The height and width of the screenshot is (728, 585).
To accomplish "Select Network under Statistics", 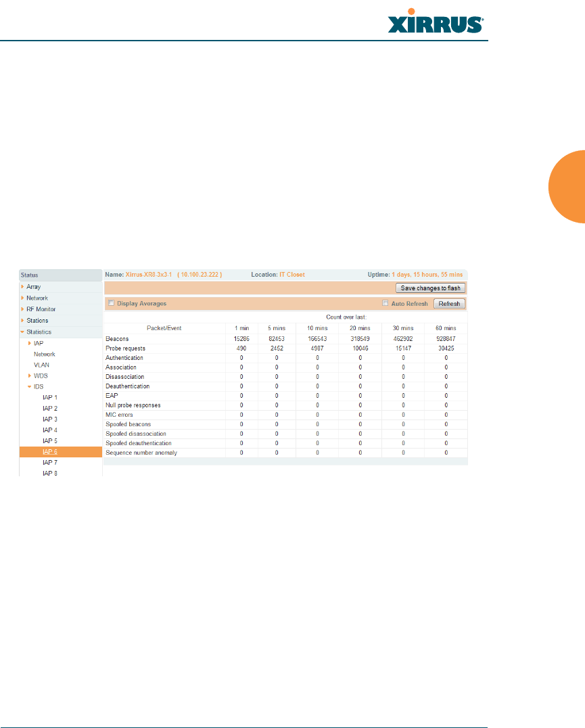I will 45,355.
